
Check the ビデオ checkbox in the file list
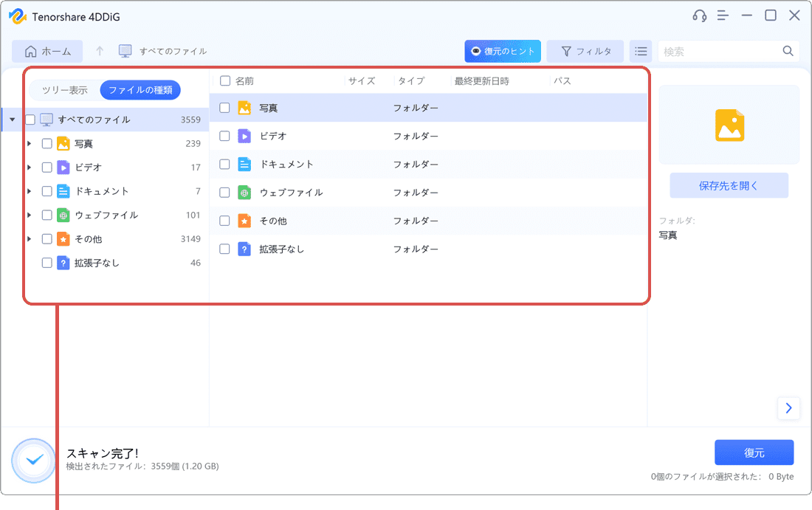[224, 136]
